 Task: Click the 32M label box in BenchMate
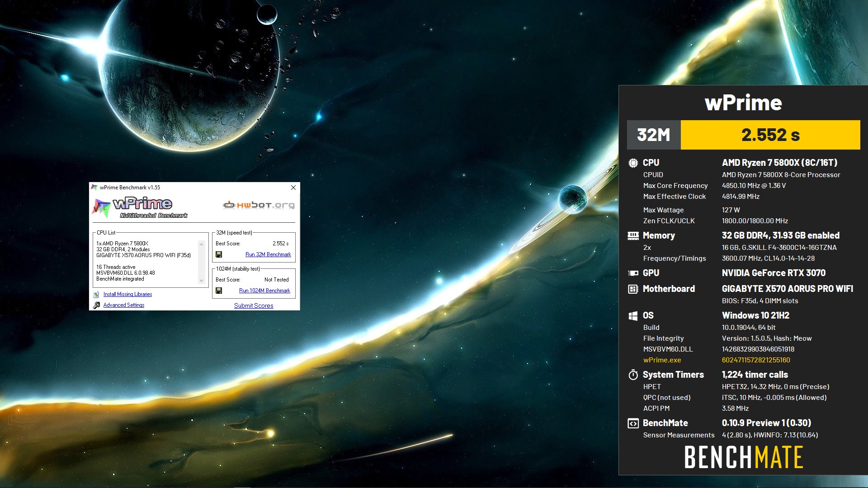[654, 135]
